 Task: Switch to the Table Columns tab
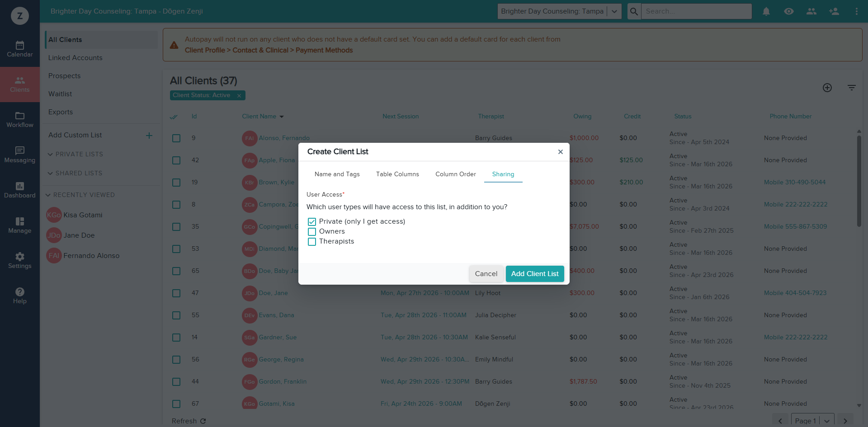click(397, 174)
